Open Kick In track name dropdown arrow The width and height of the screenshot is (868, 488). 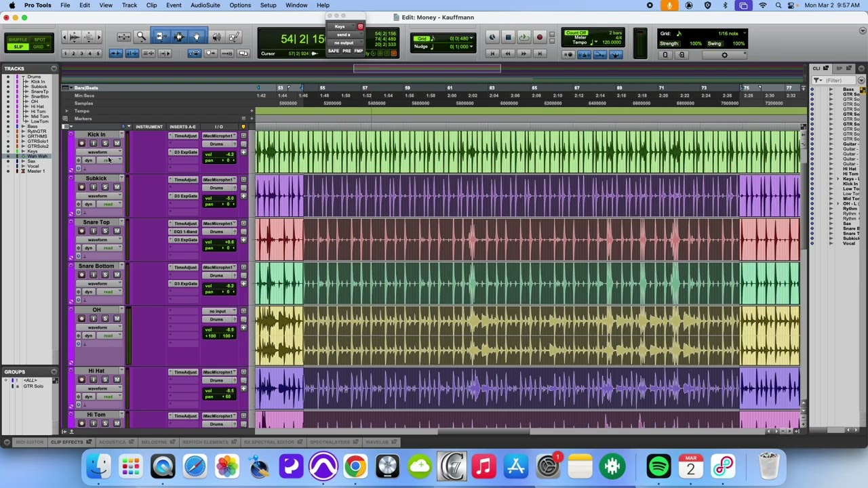121,134
